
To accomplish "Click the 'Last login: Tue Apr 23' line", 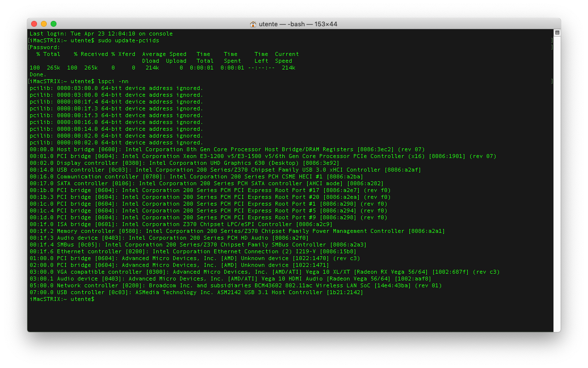I will (x=101, y=34).
